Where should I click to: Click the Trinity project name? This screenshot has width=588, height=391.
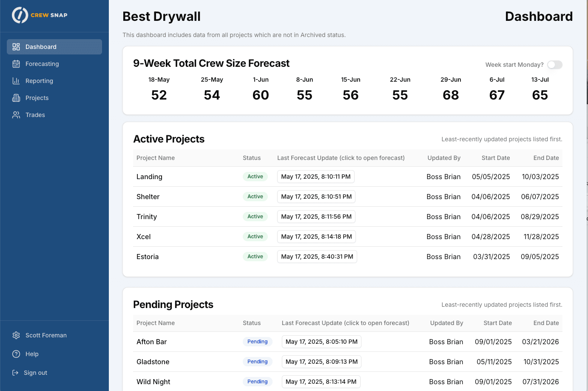pos(147,217)
